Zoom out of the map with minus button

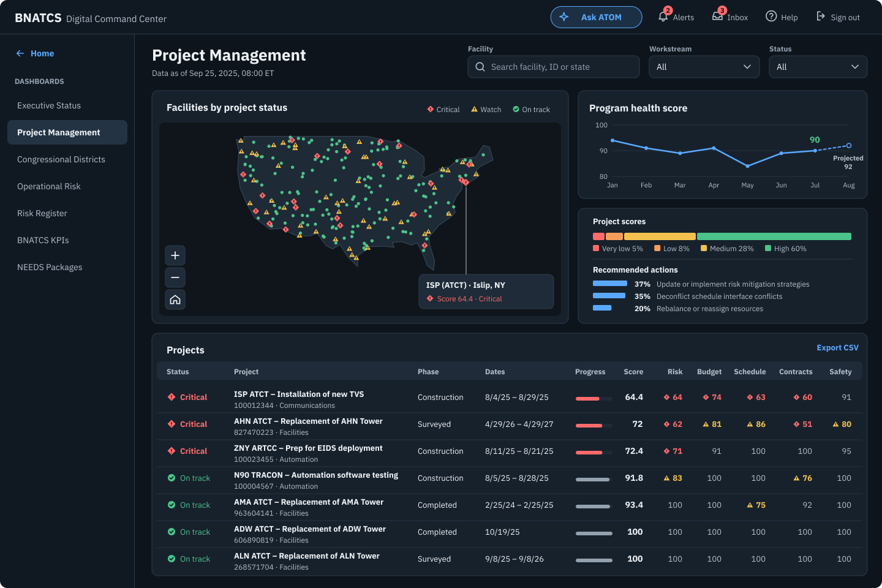175,277
